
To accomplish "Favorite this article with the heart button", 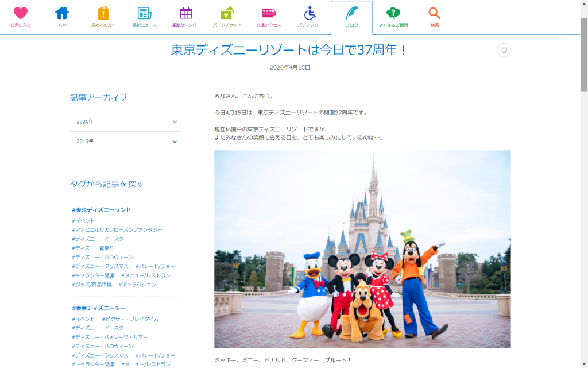I will (x=504, y=50).
